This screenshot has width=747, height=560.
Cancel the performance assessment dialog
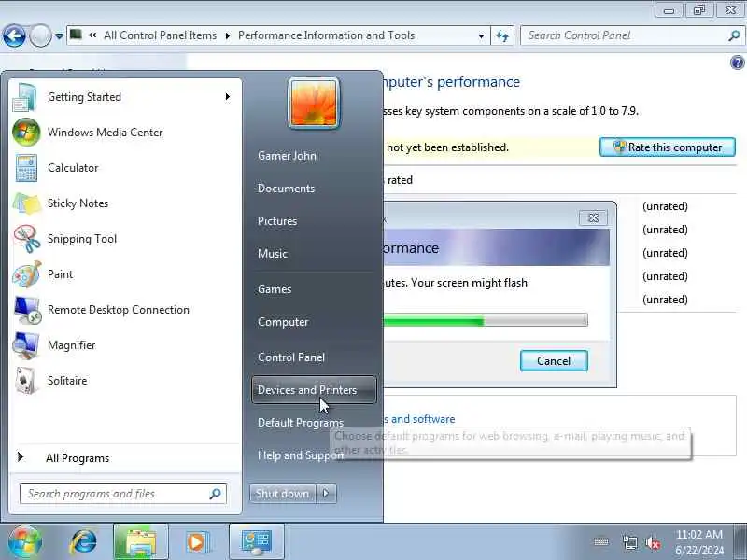point(554,361)
